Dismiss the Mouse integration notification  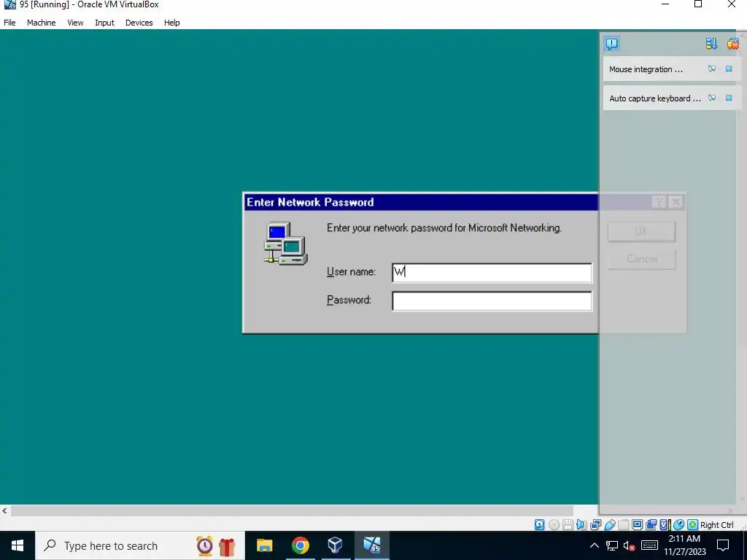pos(729,69)
